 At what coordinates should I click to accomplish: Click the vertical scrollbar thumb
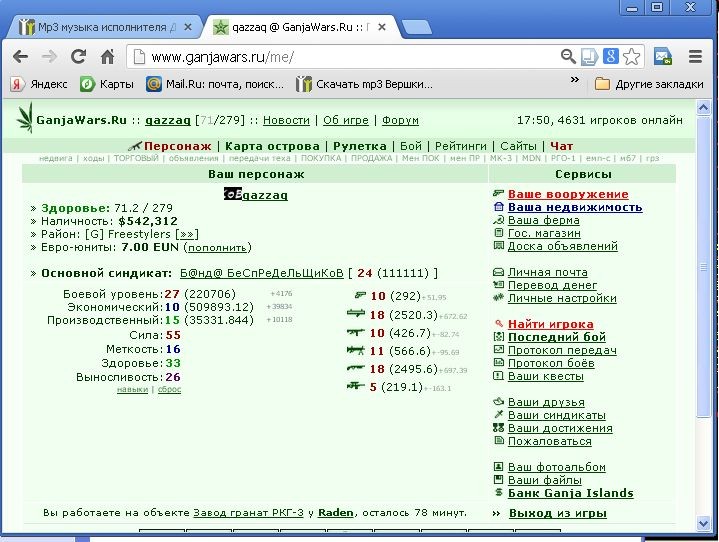tap(703, 267)
